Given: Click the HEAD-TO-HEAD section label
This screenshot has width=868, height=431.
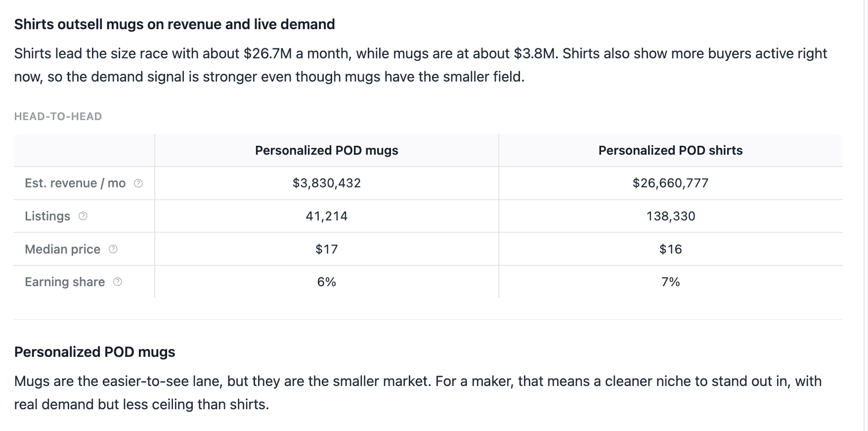Looking at the screenshot, I should (x=58, y=117).
